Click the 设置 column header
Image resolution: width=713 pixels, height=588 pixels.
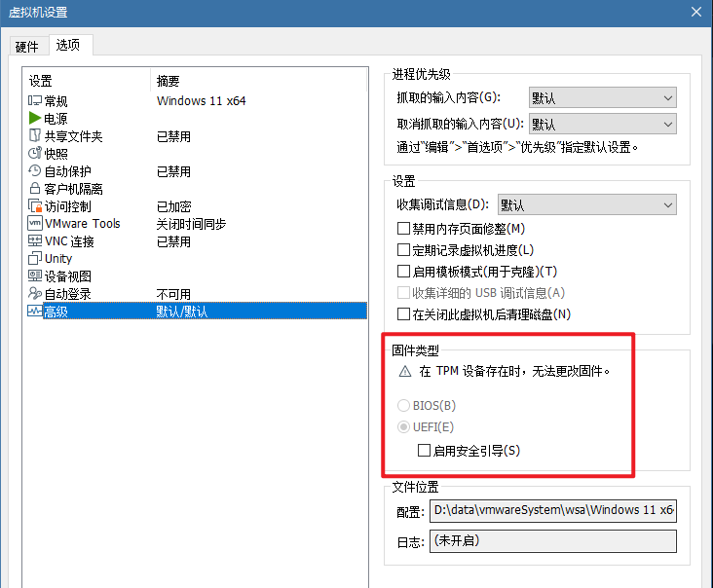tap(87, 81)
